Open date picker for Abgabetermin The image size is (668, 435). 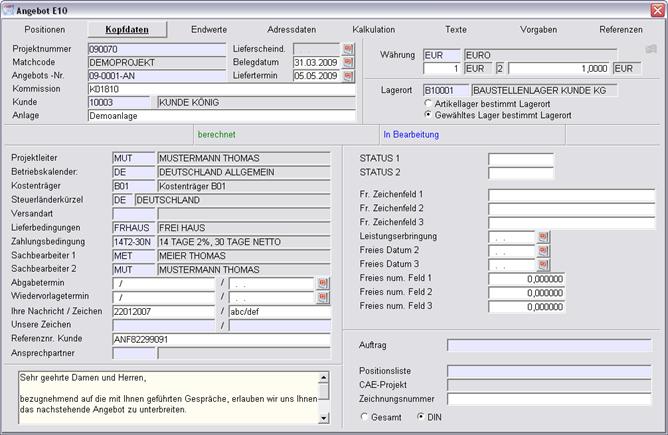click(x=323, y=284)
